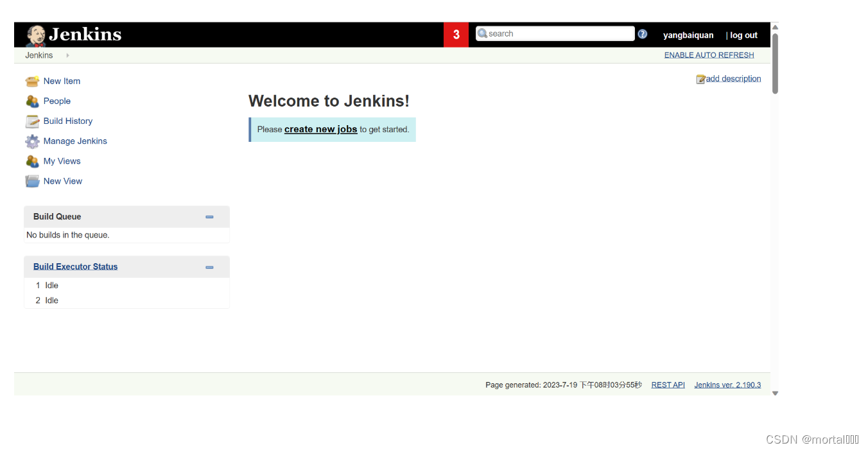
Task: Click the scrollbar up arrow
Action: click(775, 27)
